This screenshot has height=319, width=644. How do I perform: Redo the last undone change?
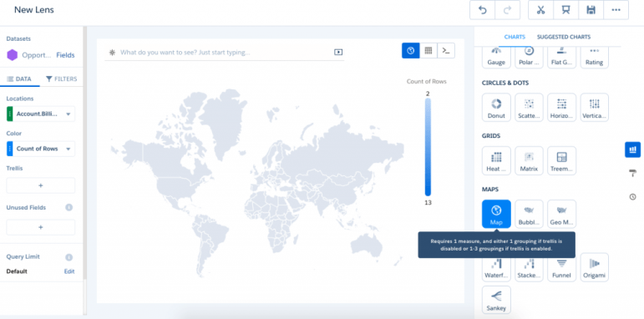[x=507, y=10]
